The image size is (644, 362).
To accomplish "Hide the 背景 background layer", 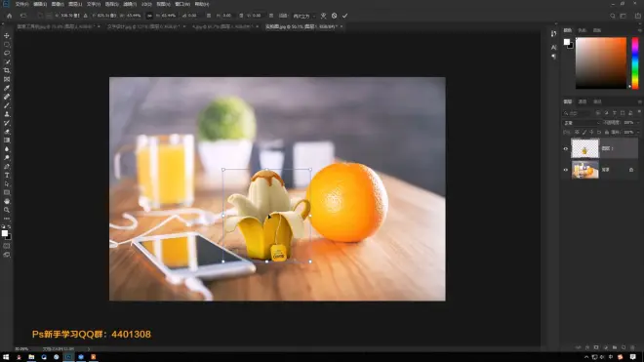I will coord(566,170).
